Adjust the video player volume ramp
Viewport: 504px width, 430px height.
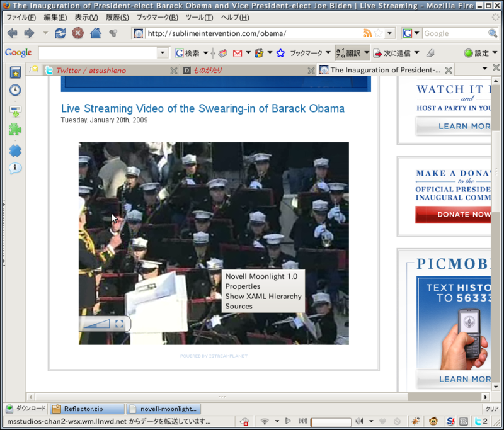[97, 324]
